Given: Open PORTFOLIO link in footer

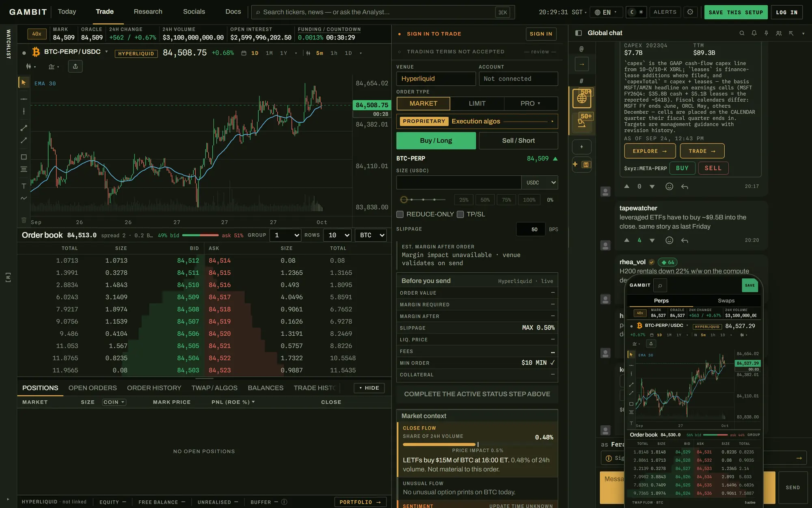Looking at the screenshot, I should pos(360,502).
